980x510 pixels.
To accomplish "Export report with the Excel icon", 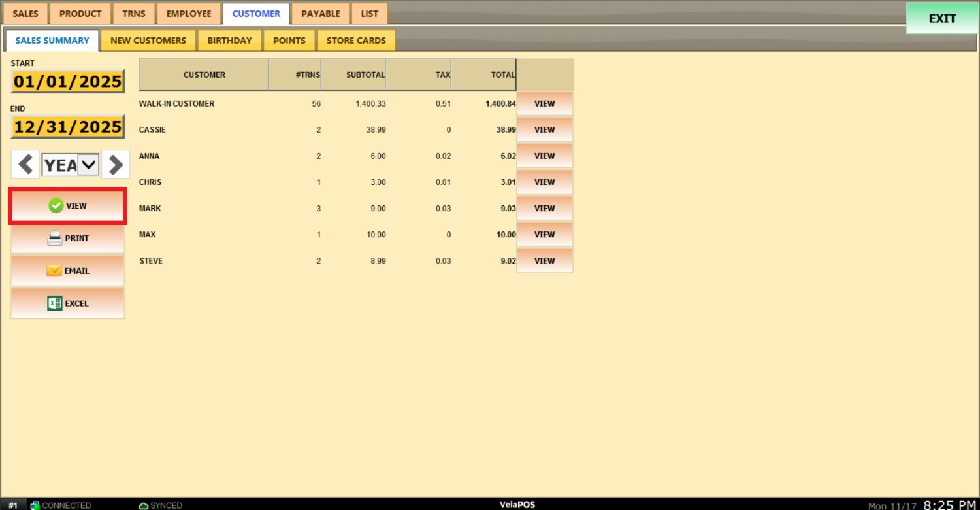I will point(55,303).
